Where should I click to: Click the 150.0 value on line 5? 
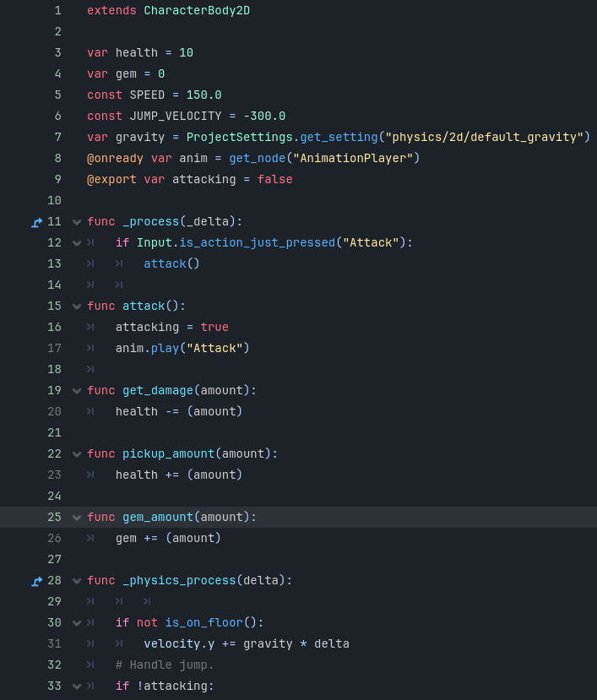tap(204, 95)
